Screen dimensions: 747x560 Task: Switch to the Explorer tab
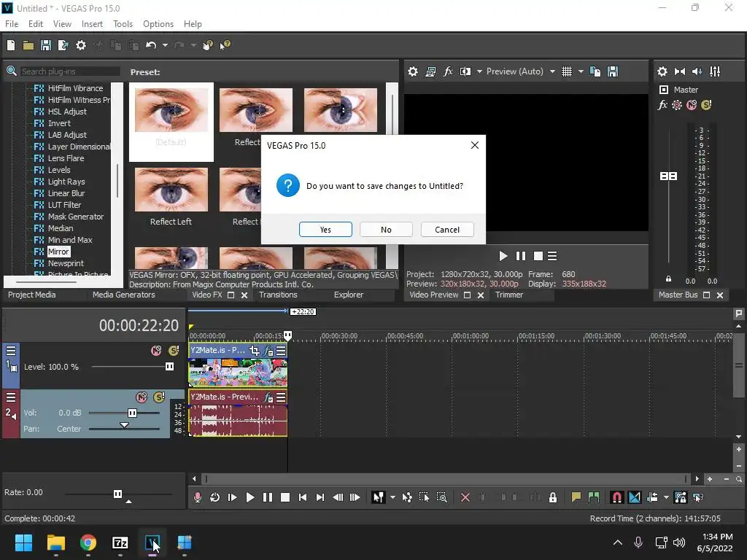[x=348, y=295]
